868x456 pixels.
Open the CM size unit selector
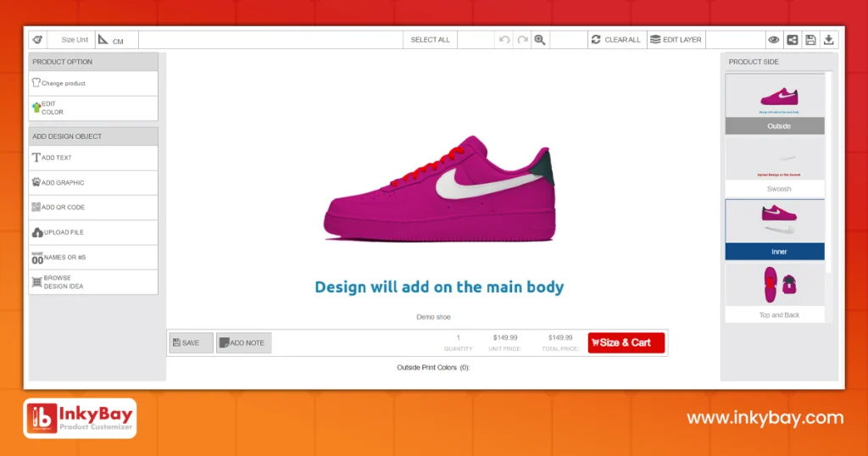pyautogui.click(x=111, y=40)
